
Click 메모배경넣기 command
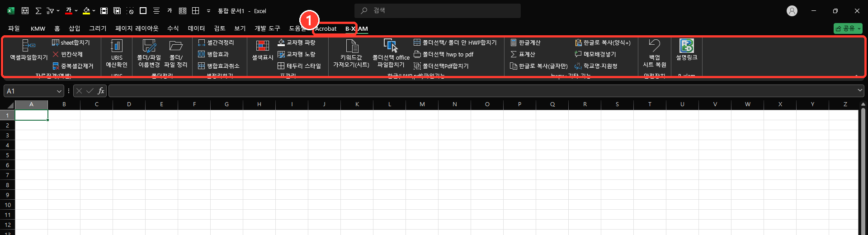coord(595,54)
